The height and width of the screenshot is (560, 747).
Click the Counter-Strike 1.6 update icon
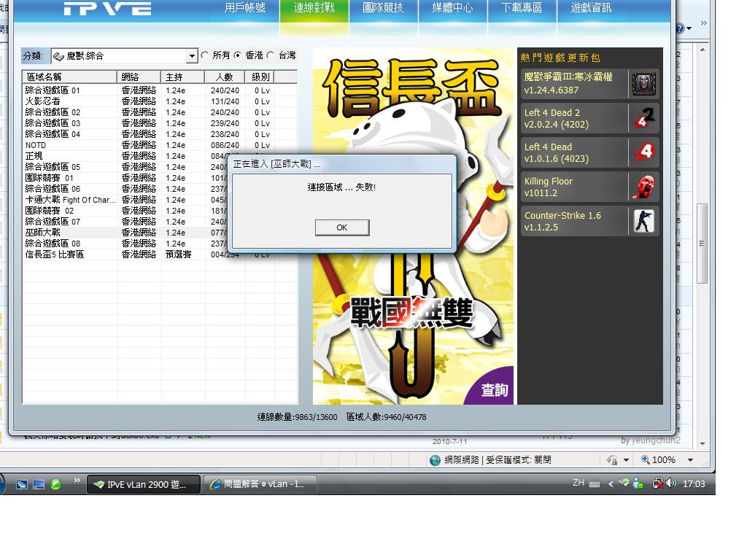coord(643,221)
